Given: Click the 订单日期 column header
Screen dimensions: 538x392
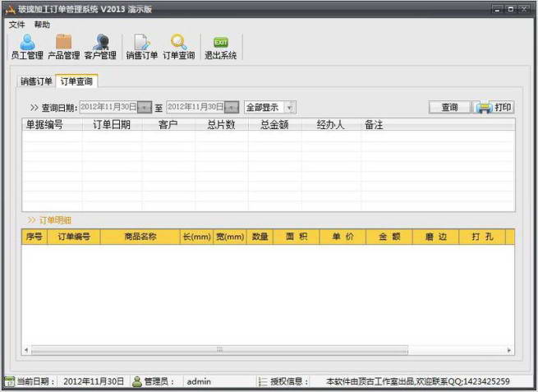Looking at the screenshot, I should click(x=112, y=125).
